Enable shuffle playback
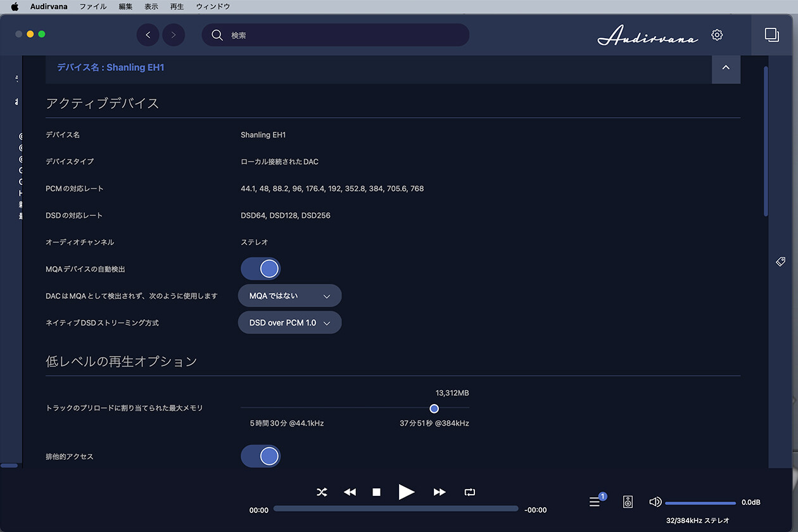 (322, 492)
